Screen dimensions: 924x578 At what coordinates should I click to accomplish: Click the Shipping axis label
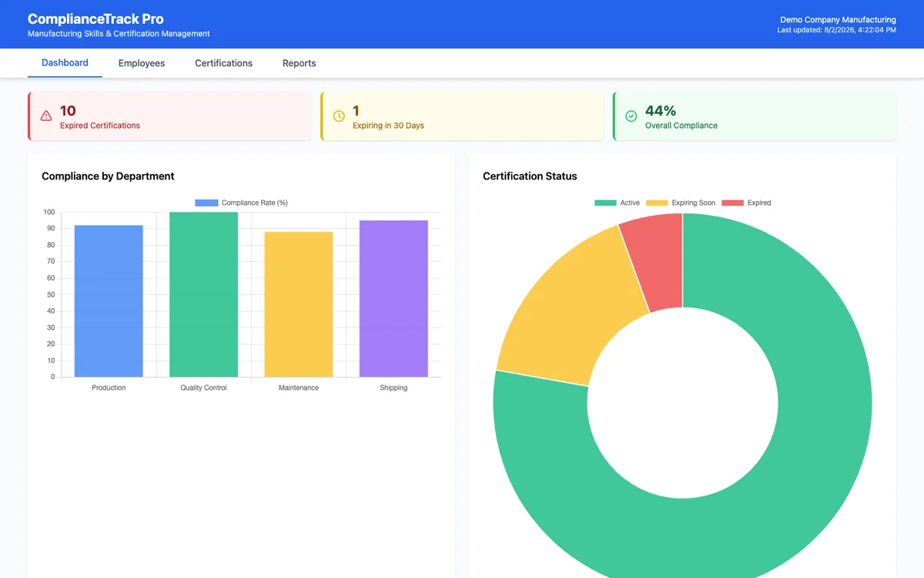click(x=393, y=388)
